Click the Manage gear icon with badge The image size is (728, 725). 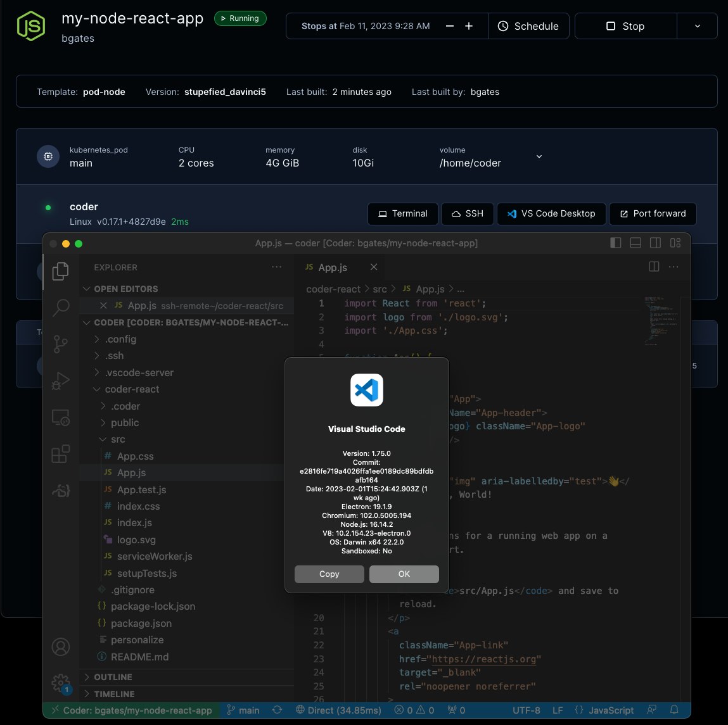(x=60, y=683)
